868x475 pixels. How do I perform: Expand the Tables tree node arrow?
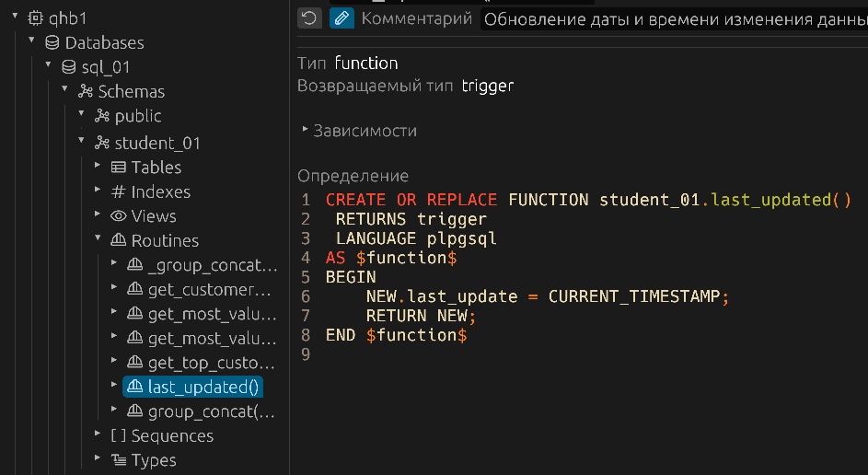pyautogui.click(x=98, y=167)
